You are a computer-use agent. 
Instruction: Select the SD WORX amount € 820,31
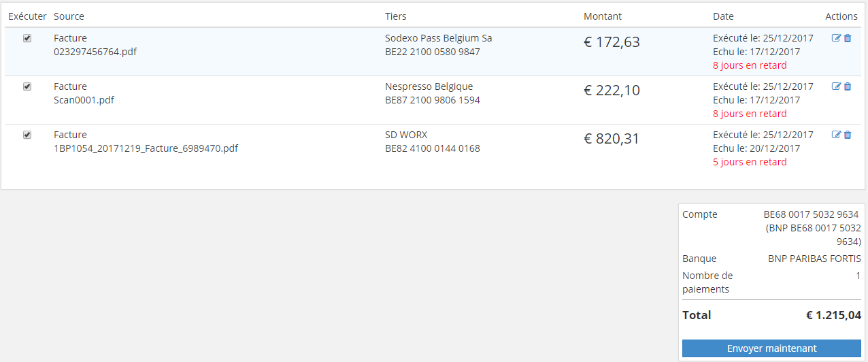tap(612, 139)
